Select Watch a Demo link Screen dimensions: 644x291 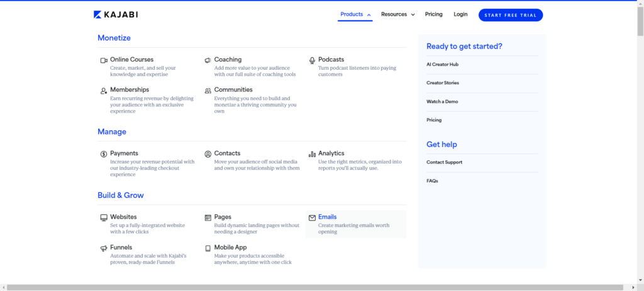[x=442, y=101]
